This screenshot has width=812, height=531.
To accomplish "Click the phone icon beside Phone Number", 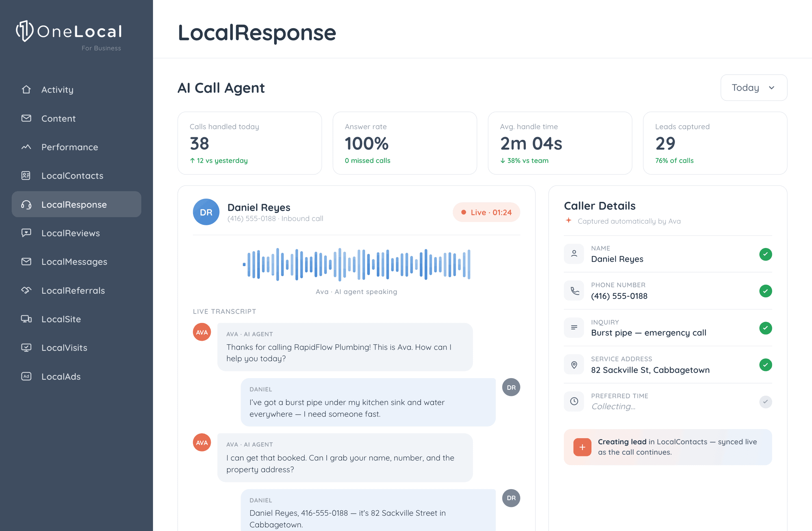I will (x=574, y=290).
